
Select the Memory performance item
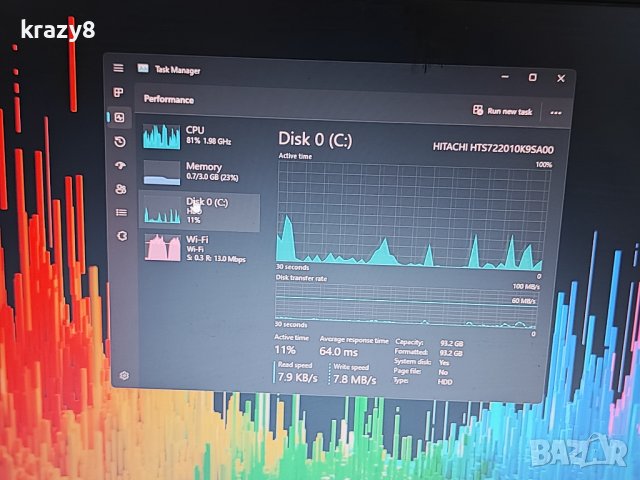point(201,172)
